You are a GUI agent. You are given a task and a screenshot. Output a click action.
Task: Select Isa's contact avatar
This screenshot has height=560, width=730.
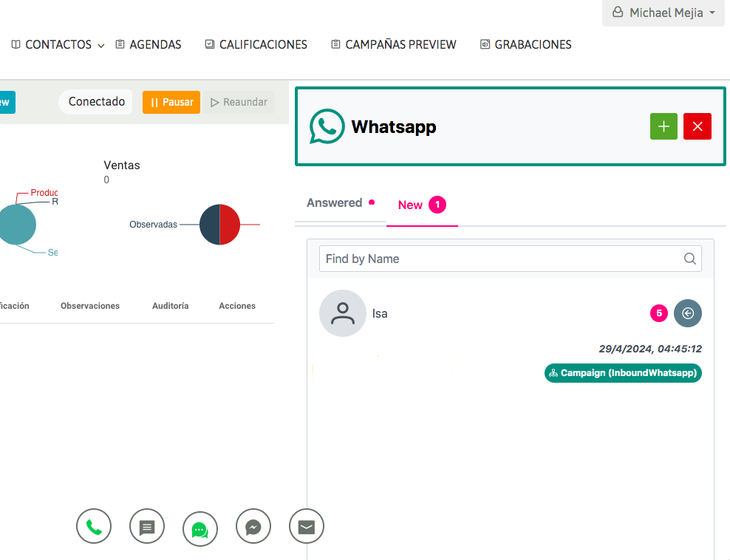point(342,313)
